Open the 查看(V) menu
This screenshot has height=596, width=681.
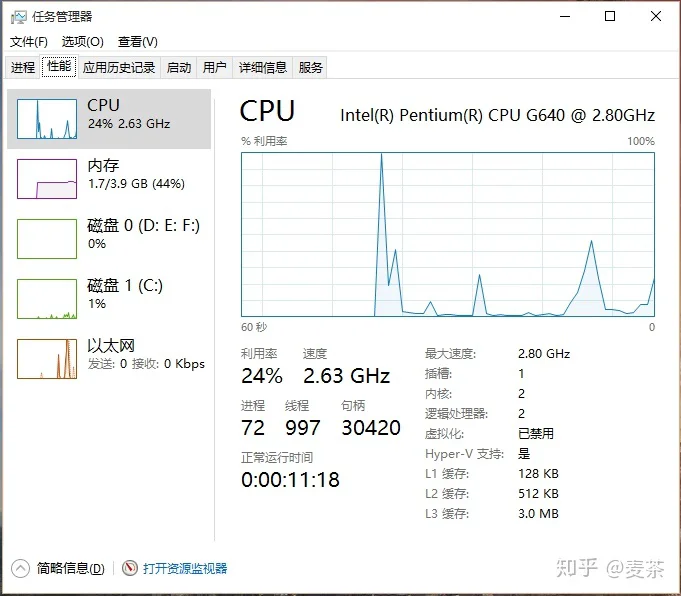coord(138,42)
